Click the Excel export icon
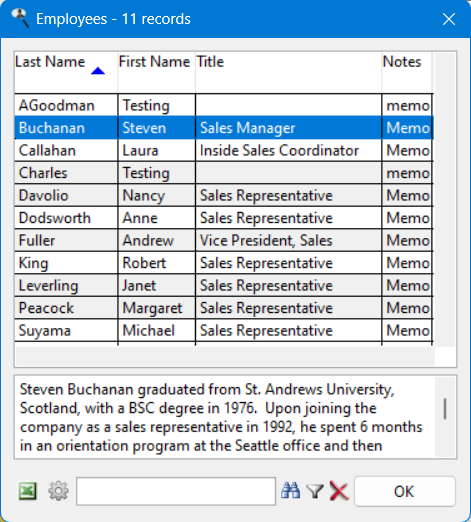Viewport: 471px width, 522px height. [x=27, y=491]
